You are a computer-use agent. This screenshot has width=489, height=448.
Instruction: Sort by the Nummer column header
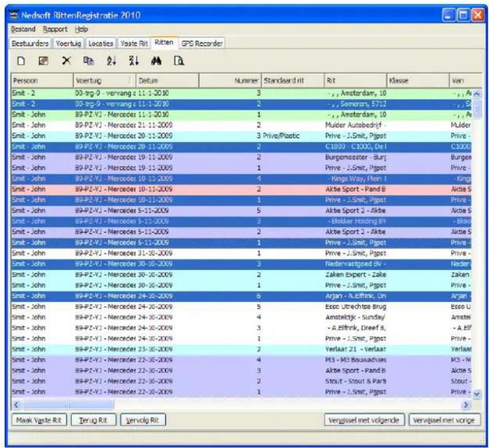pos(230,81)
